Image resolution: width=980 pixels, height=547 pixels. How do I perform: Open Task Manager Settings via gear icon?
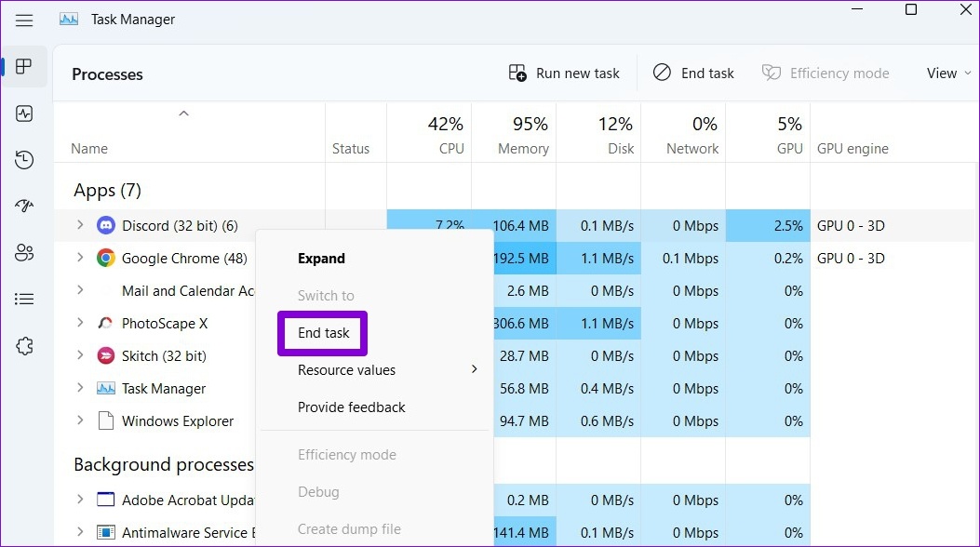(x=24, y=345)
